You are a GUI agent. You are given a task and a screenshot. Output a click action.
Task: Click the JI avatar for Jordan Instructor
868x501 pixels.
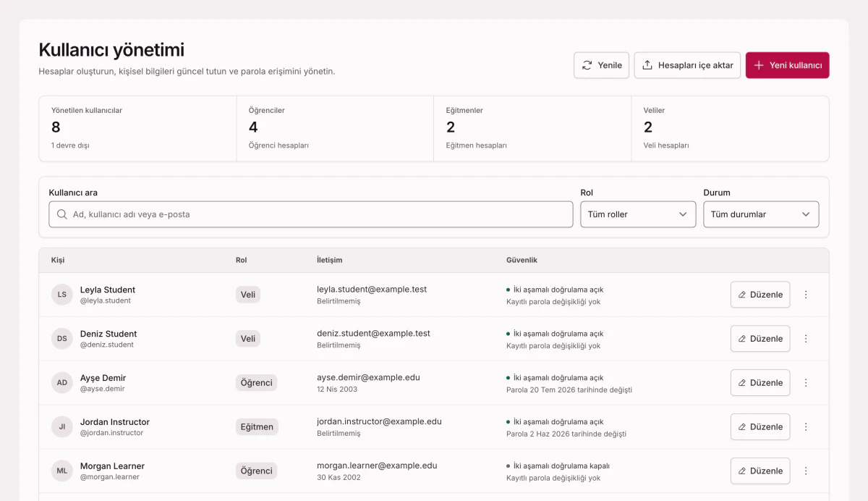(x=62, y=427)
